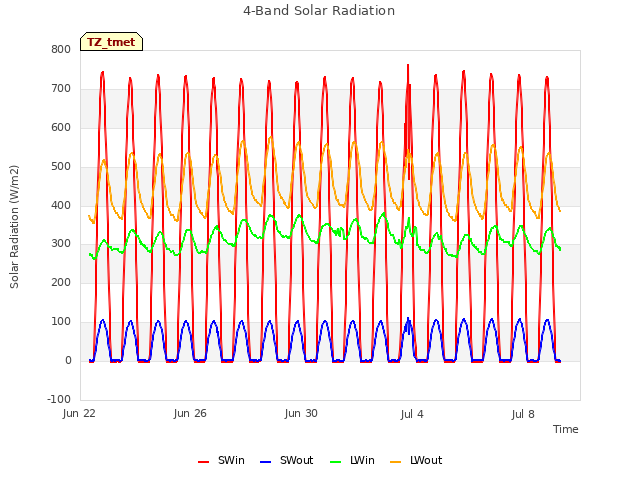Click the Solar Radiation (W/m2) axis label
The height and width of the screenshot is (480, 640).
pos(14,227)
